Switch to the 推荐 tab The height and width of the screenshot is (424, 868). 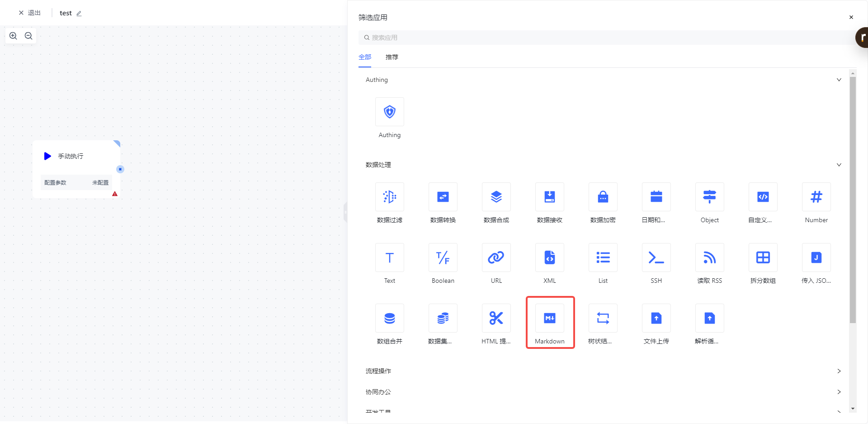pyautogui.click(x=392, y=57)
